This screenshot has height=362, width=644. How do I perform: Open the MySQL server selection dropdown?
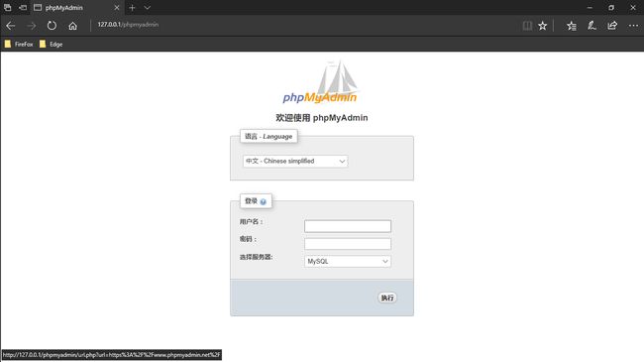(348, 261)
